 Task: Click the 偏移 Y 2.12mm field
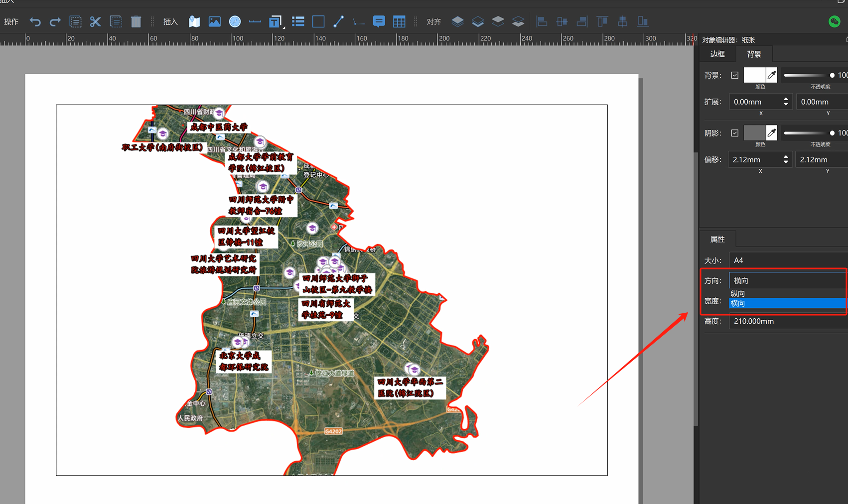click(x=822, y=159)
